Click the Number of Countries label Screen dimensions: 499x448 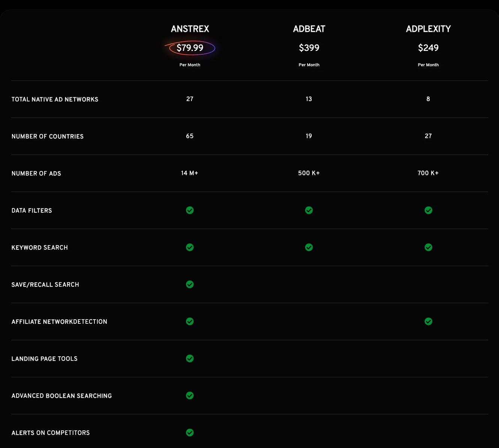48,136
